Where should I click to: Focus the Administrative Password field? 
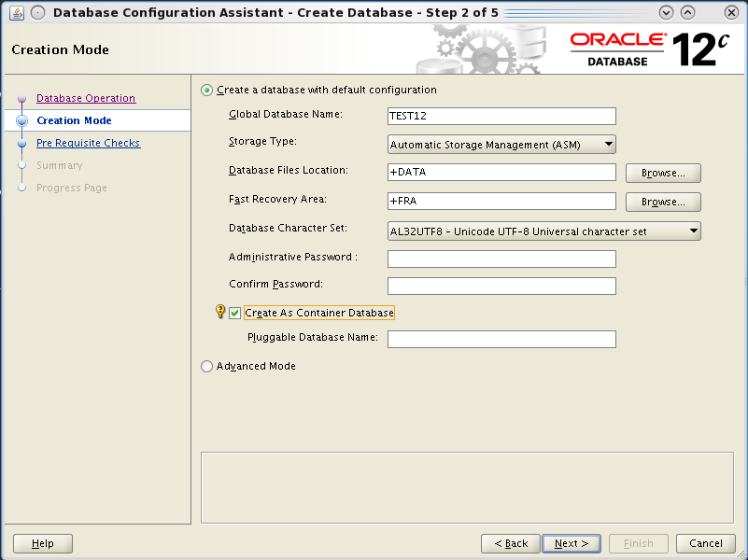coord(501,259)
